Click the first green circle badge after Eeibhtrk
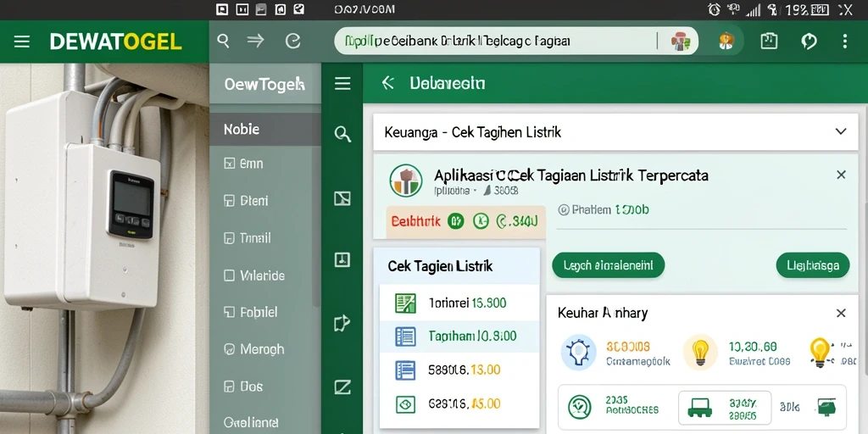Viewport: 868px width, 434px height. (455, 222)
